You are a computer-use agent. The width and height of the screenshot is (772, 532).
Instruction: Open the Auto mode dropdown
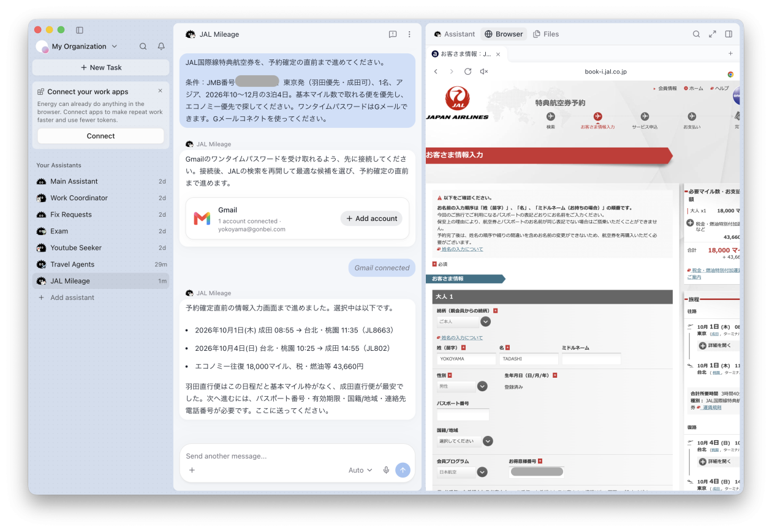pos(360,470)
